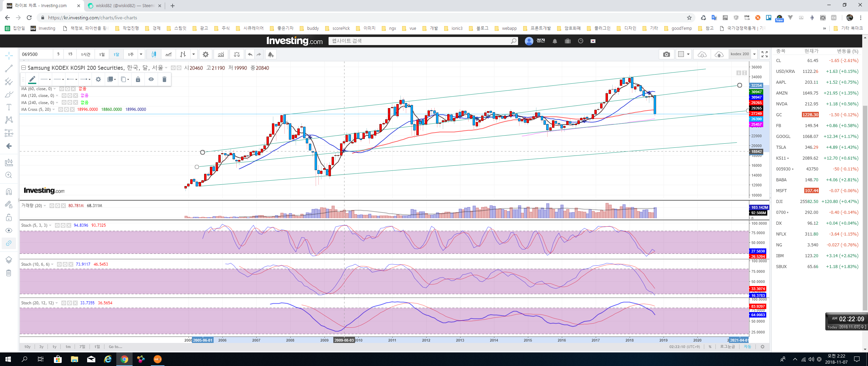The height and width of the screenshot is (366, 868).
Task: Select the text annotation tool
Action: (9, 107)
